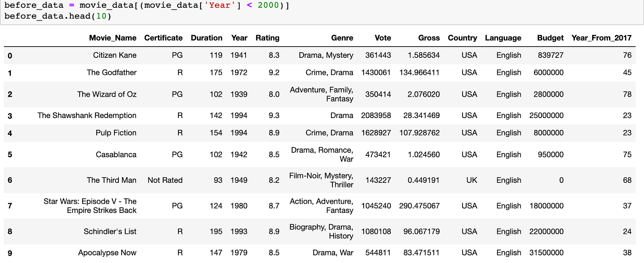Click the Drama, Romance, War genre cell
The width and height of the screenshot is (644, 263).
[322, 154]
